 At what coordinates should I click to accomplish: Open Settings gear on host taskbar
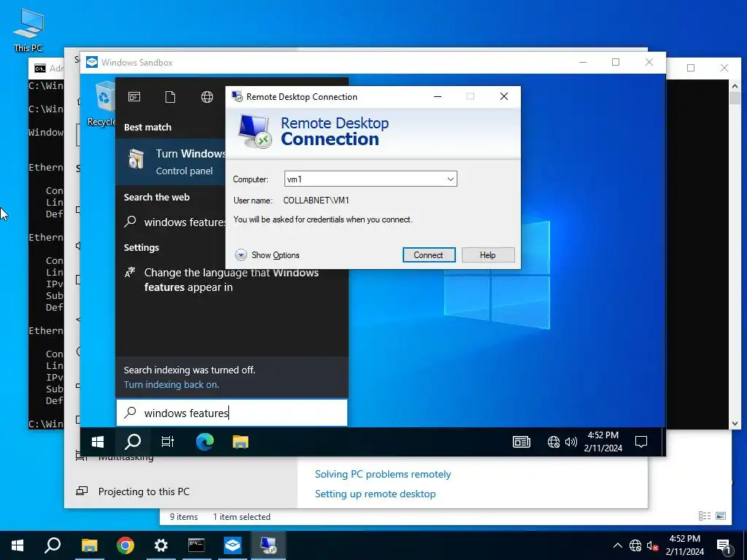pyautogui.click(x=161, y=545)
